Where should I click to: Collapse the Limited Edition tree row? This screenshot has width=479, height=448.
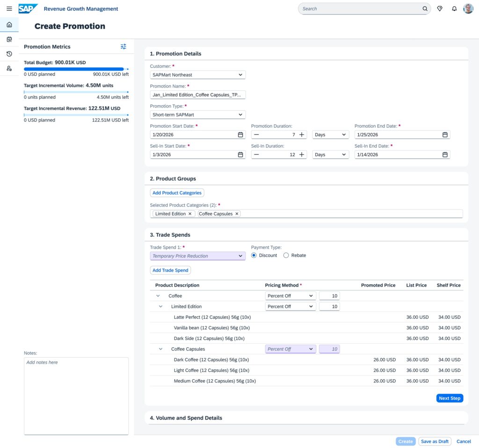160,306
